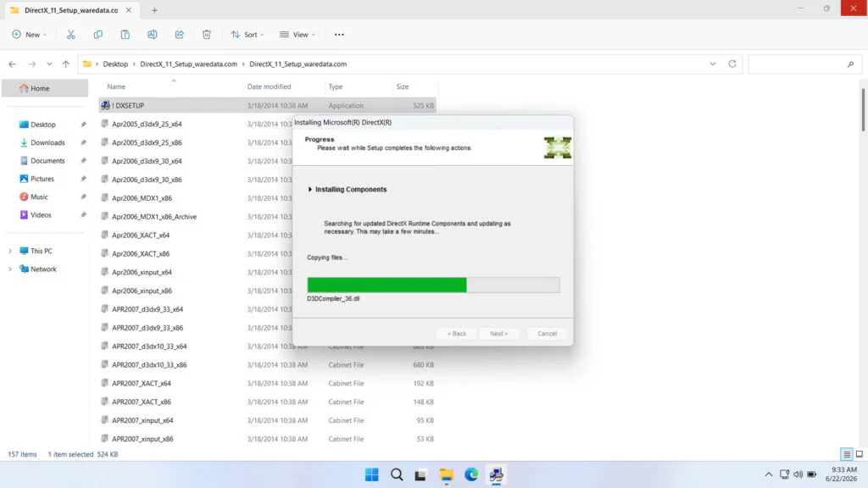
Task: Select file APR2007_d3dx10_33_x64
Action: click(149, 347)
